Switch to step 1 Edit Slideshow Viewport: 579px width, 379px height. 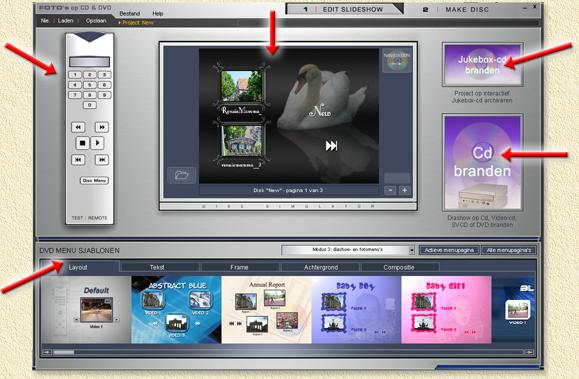(x=344, y=9)
